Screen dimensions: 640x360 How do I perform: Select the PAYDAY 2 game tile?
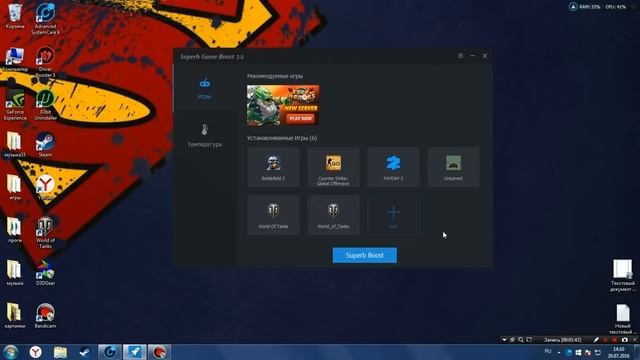coord(393,167)
